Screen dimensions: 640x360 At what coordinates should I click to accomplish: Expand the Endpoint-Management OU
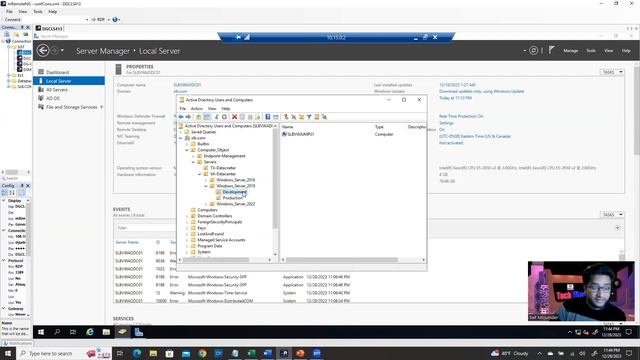(x=193, y=156)
